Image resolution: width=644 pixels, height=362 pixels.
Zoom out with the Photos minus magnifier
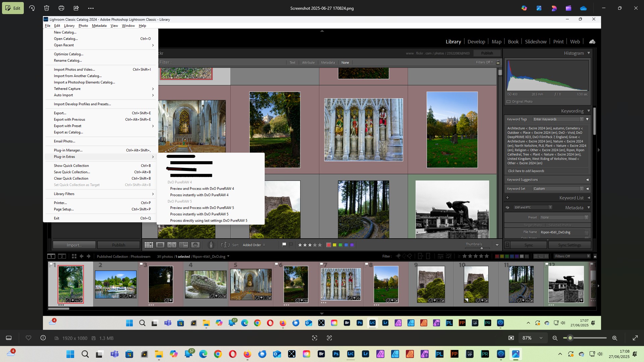click(x=555, y=338)
